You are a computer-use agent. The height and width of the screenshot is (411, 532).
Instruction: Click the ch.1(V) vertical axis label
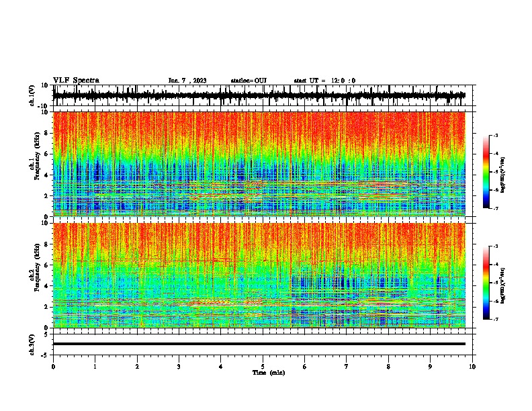click(32, 95)
